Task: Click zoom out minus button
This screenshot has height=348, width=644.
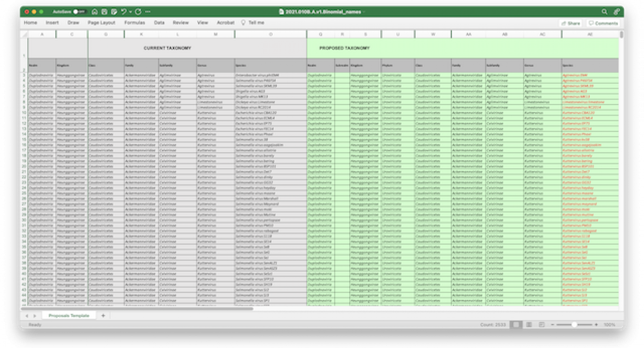Action: click(x=552, y=325)
